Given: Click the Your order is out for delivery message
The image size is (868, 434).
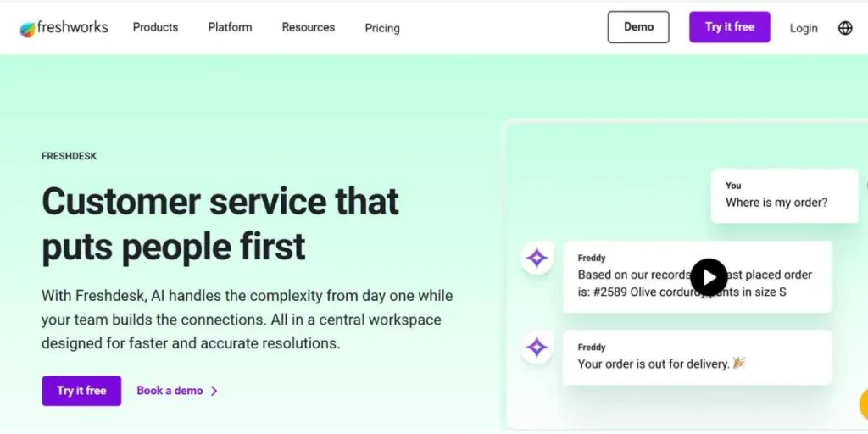Looking at the screenshot, I should point(698,358).
